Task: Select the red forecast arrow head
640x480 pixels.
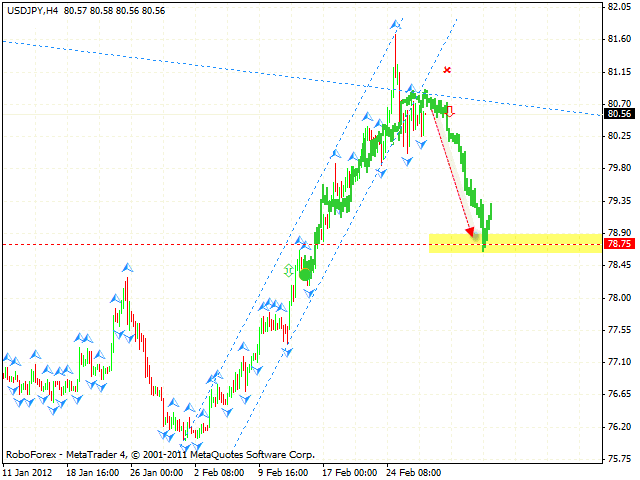Action: (x=471, y=233)
